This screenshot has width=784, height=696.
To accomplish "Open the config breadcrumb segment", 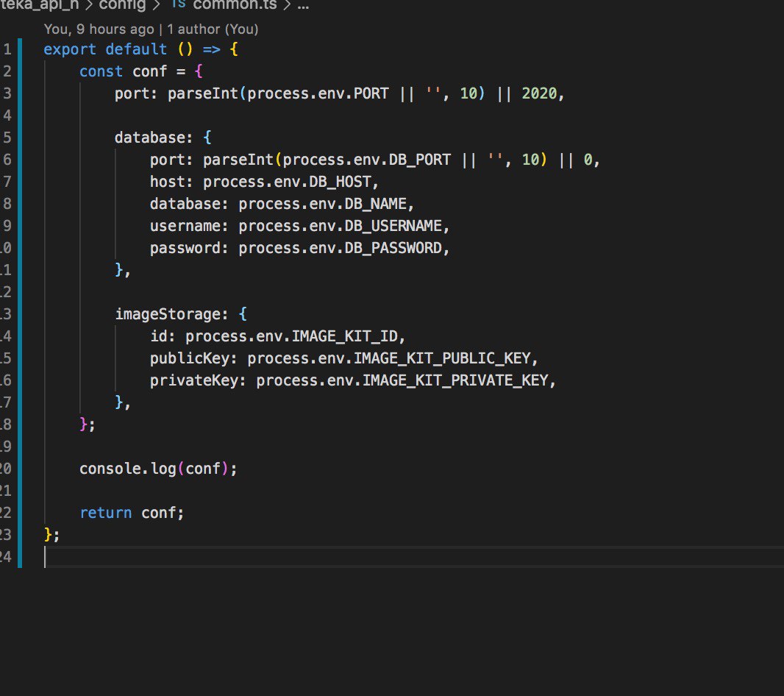I will click(x=122, y=5).
